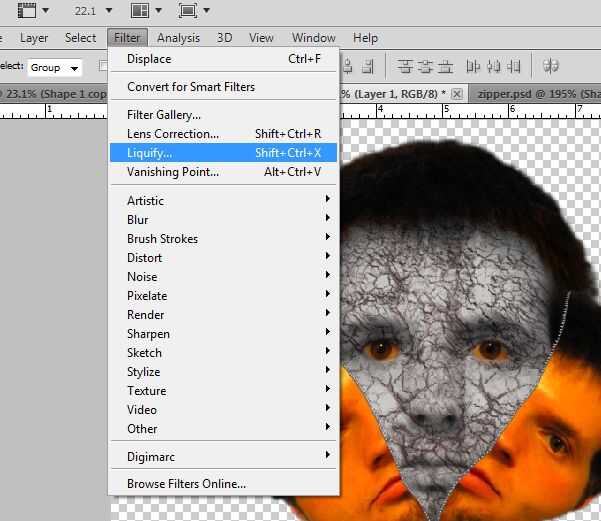Open the Auto-Select Group dropdown
Image resolution: width=601 pixels, height=521 pixels.
[54, 68]
